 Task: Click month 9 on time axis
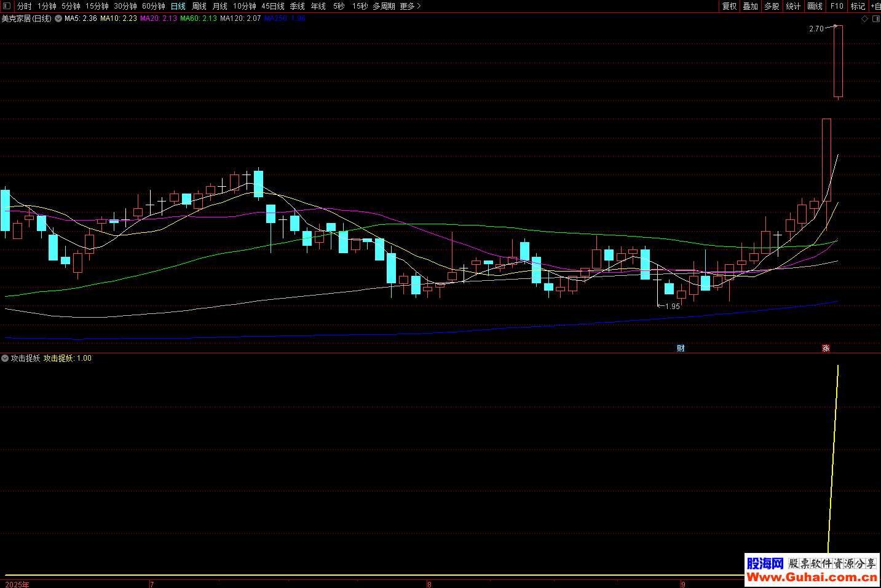tap(683, 584)
